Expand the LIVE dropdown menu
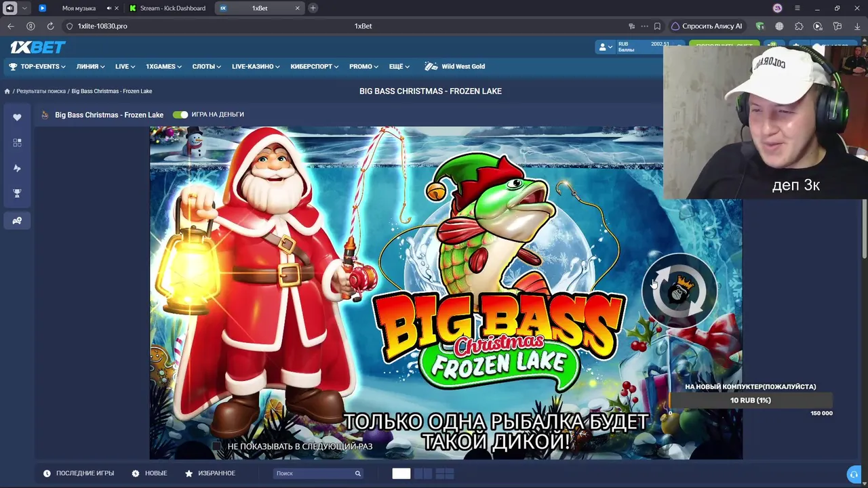Screen dimensions: 868x488 coord(125,66)
